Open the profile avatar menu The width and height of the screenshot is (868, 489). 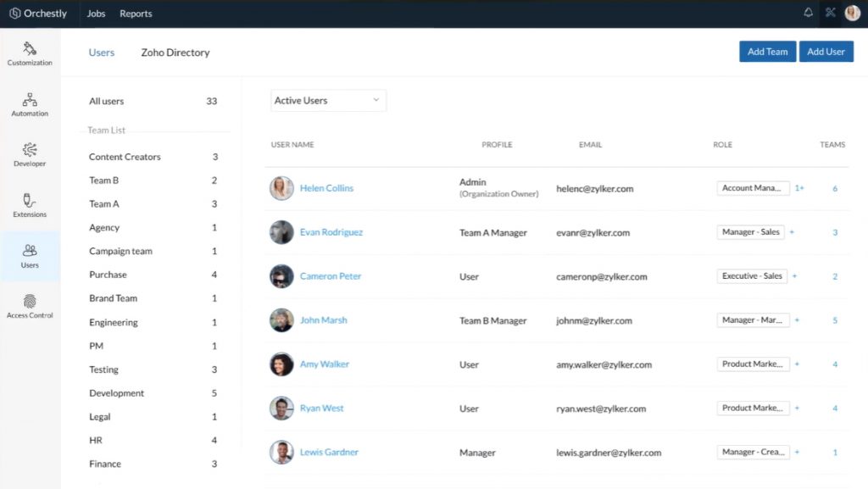point(852,13)
